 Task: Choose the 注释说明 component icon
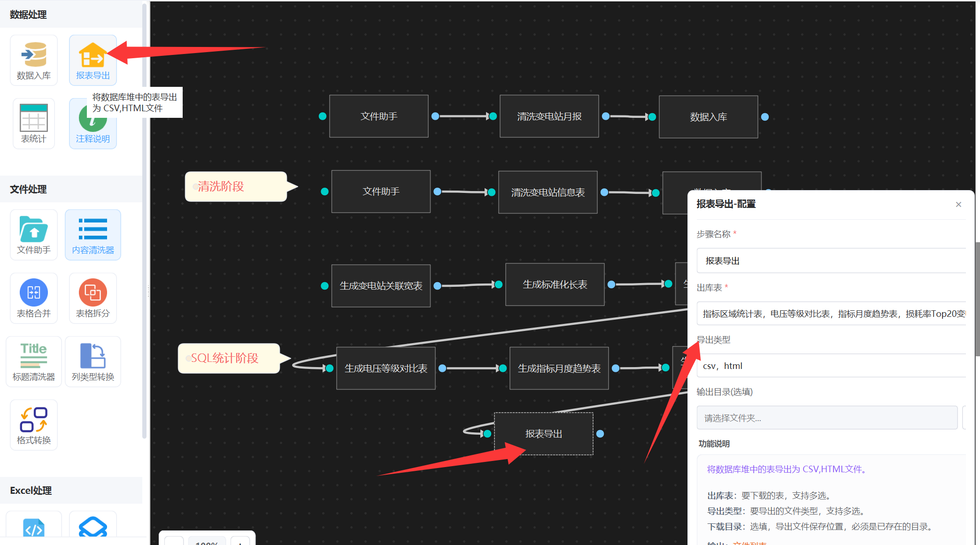pyautogui.click(x=93, y=123)
